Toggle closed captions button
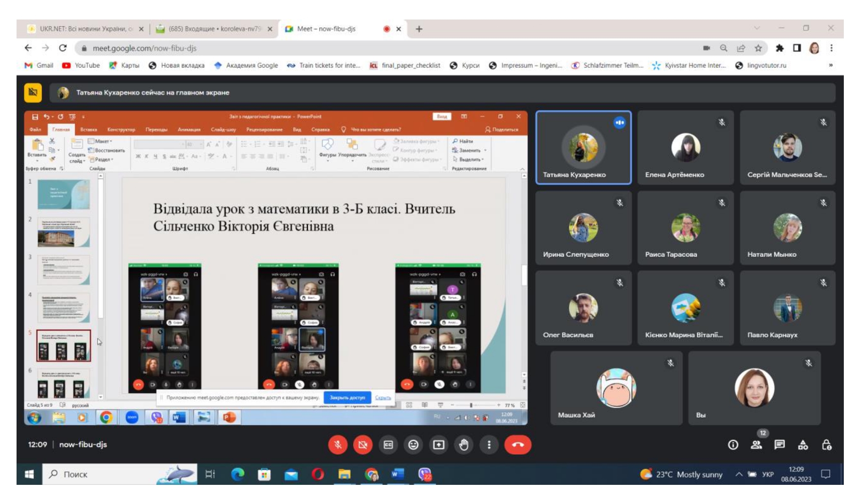 click(388, 445)
